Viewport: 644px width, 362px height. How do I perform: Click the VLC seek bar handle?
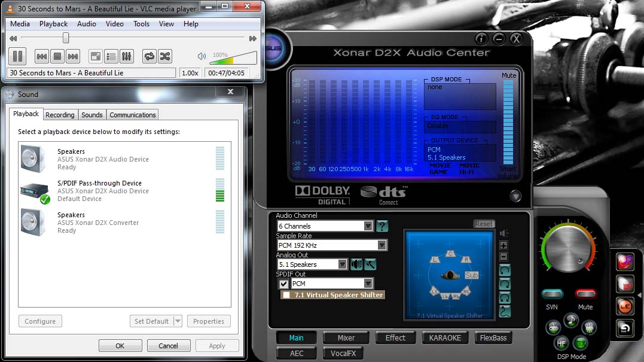(66, 38)
